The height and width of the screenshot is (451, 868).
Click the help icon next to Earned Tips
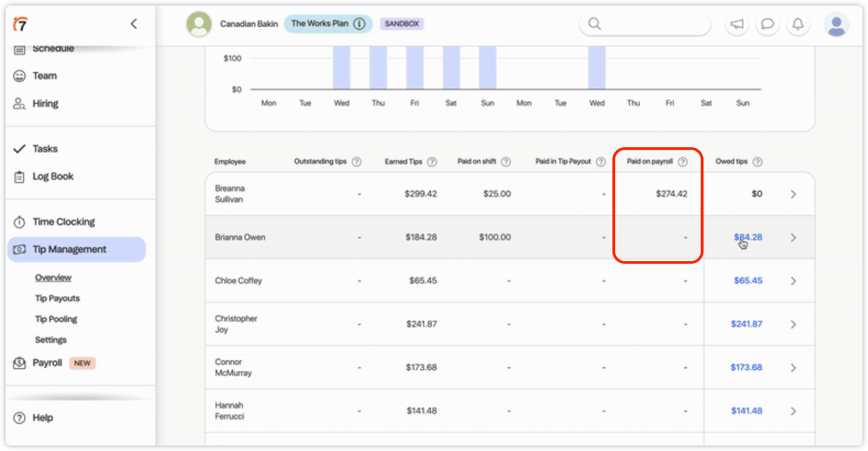click(432, 162)
